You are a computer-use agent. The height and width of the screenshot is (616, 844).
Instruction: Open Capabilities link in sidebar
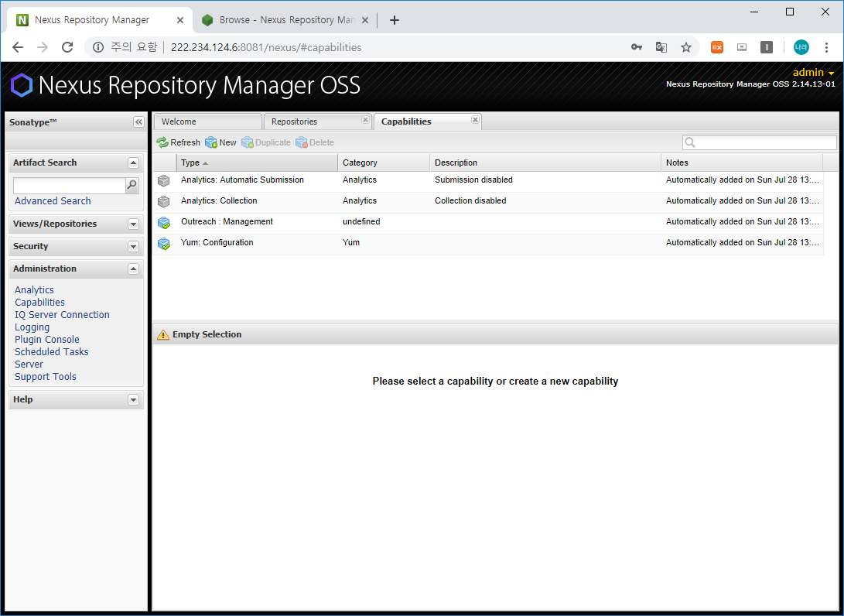tap(39, 302)
